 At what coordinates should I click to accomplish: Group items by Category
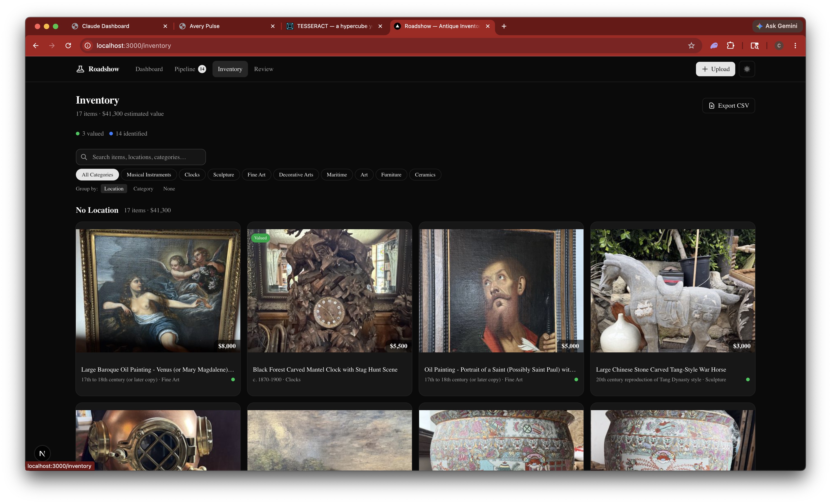pyautogui.click(x=143, y=189)
